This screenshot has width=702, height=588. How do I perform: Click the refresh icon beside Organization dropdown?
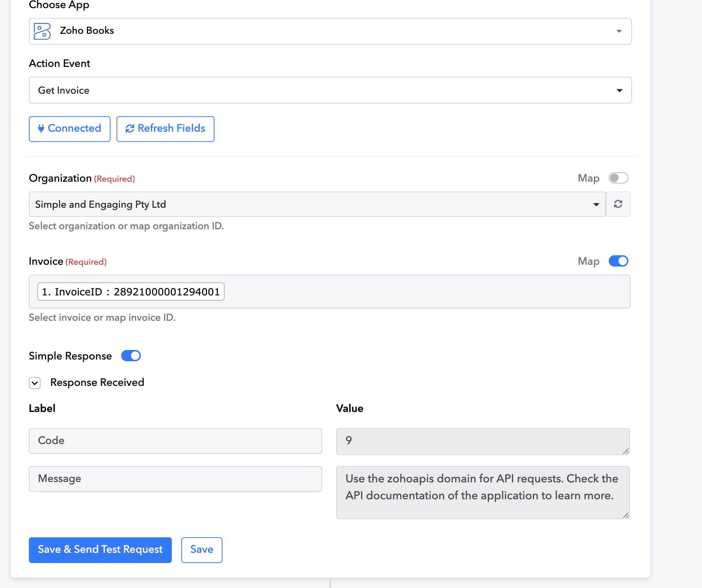click(x=618, y=204)
